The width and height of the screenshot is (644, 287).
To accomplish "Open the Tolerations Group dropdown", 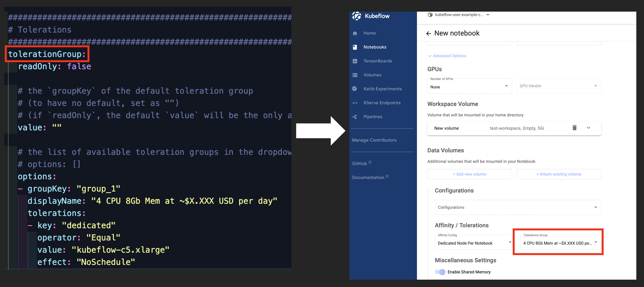I will point(560,243).
